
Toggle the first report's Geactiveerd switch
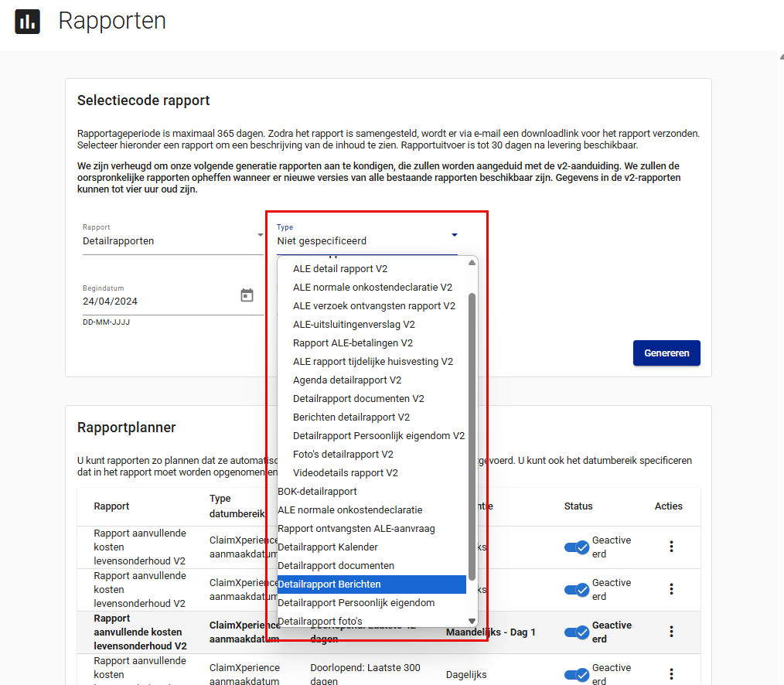point(577,547)
